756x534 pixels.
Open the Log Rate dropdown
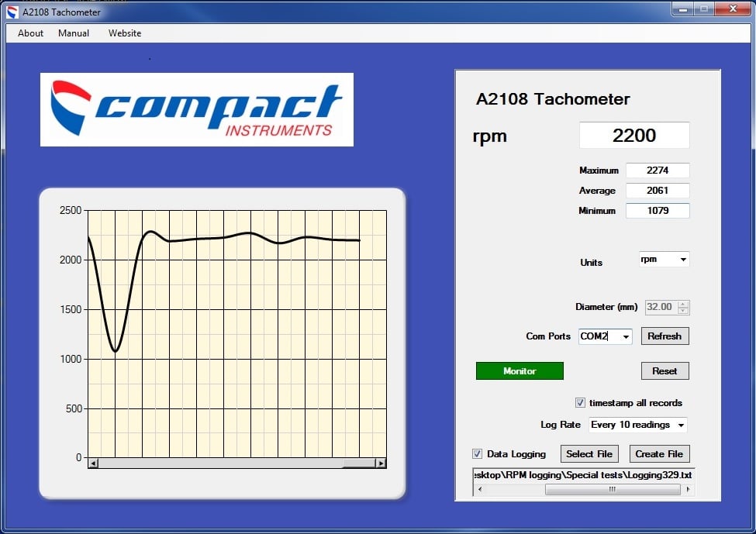(x=638, y=425)
